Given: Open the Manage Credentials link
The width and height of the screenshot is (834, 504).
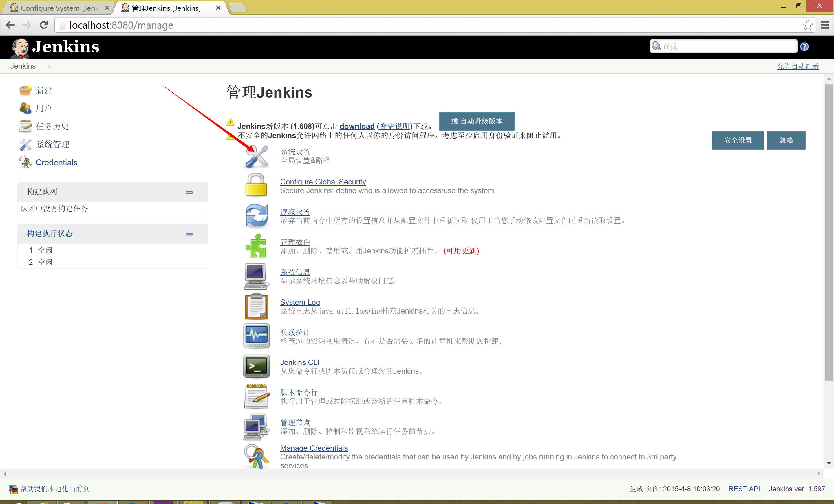Looking at the screenshot, I should (x=314, y=448).
